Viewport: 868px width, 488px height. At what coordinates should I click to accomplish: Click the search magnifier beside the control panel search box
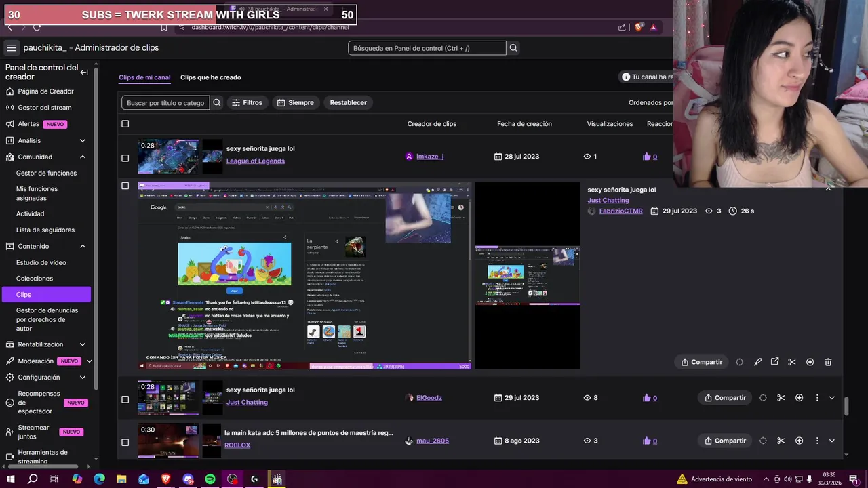pos(513,48)
